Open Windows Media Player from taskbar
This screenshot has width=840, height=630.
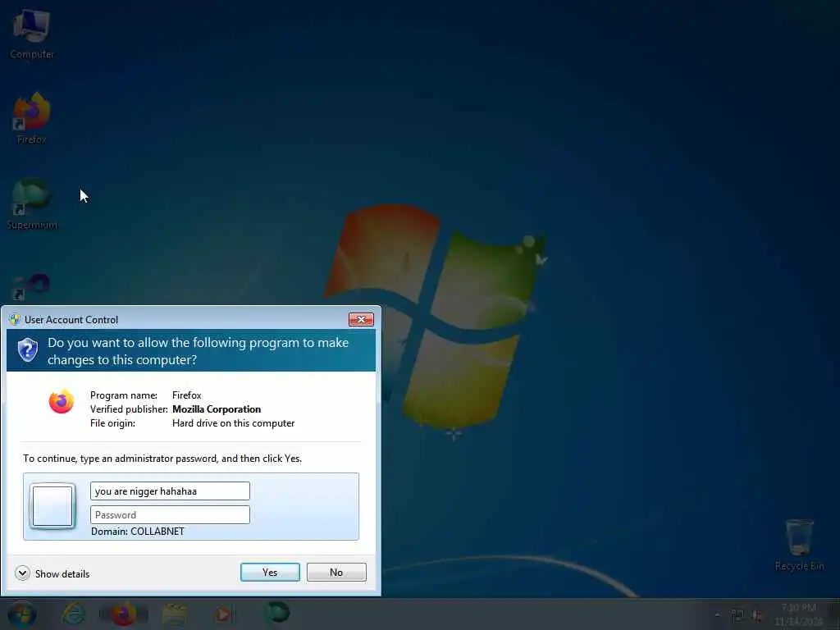[223, 614]
